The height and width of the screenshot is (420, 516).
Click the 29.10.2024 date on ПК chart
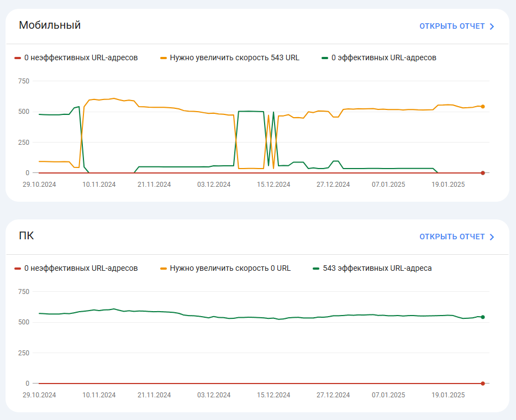pos(39,395)
